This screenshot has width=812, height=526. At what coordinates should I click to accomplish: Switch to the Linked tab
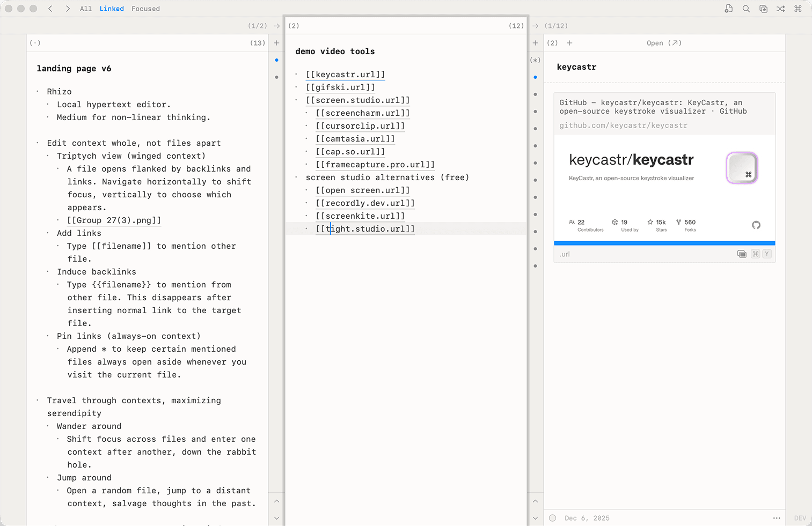coord(112,9)
